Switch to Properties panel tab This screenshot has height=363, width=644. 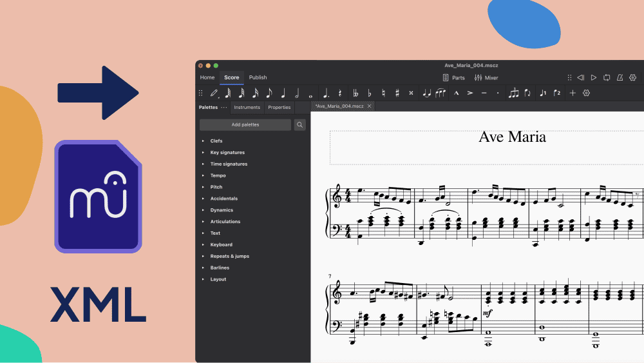[x=279, y=107]
